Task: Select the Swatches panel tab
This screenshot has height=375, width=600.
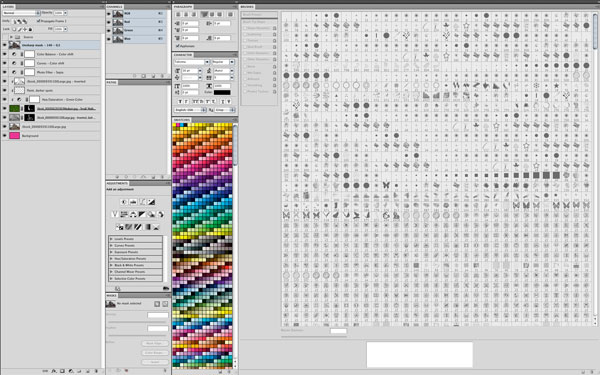Action: (182, 120)
